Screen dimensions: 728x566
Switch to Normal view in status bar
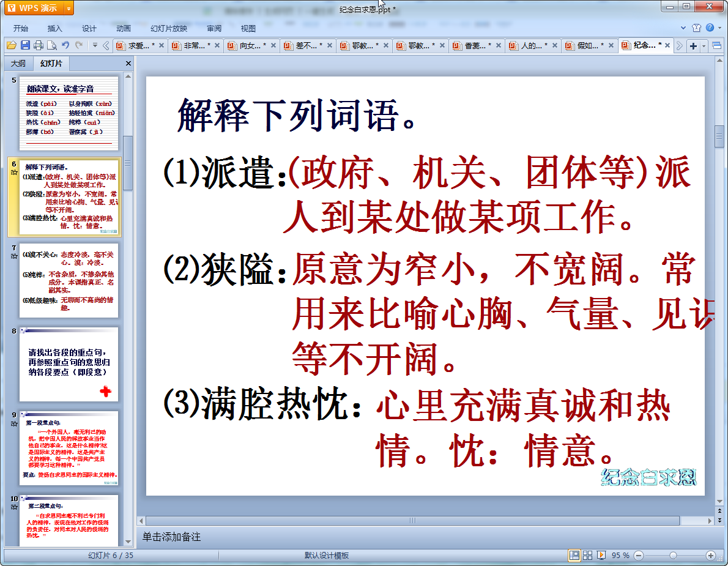pyautogui.click(x=574, y=556)
